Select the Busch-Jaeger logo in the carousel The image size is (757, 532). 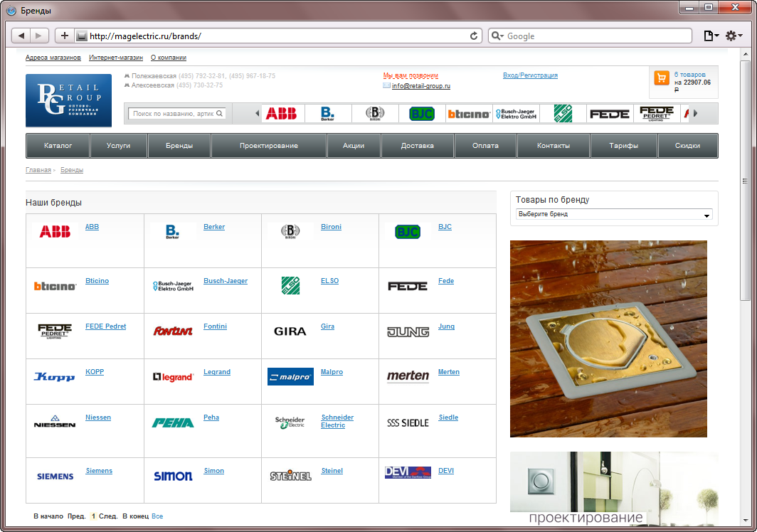(516, 114)
